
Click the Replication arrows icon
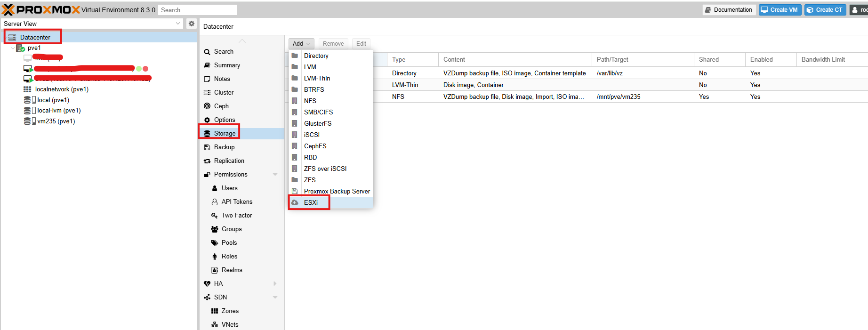[x=207, y=161]
